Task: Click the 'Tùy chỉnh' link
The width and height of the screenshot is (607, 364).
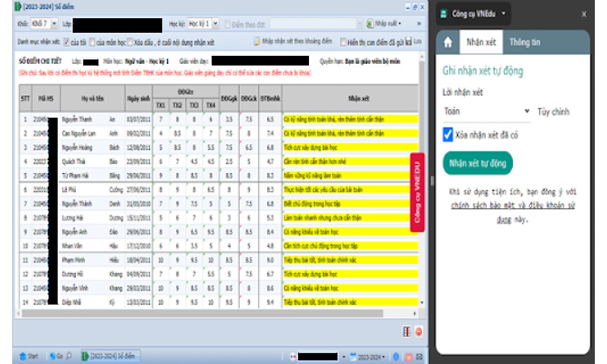Action: point(553,112)
